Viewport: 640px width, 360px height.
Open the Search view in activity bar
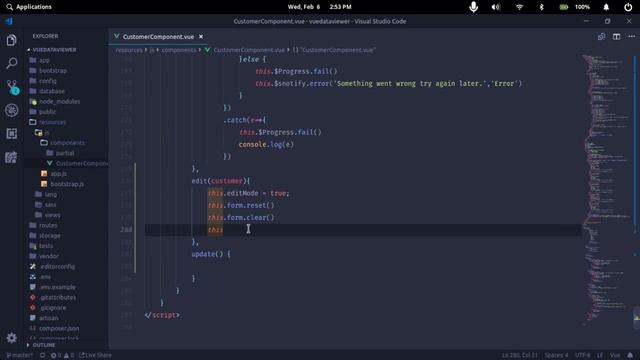click(11, 63)
